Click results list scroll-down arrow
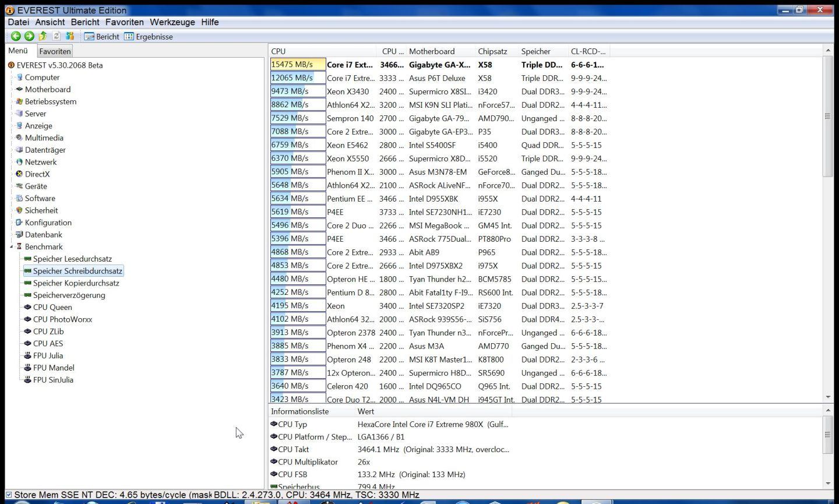Screen dimensions: 839x504 coord(828,397)
